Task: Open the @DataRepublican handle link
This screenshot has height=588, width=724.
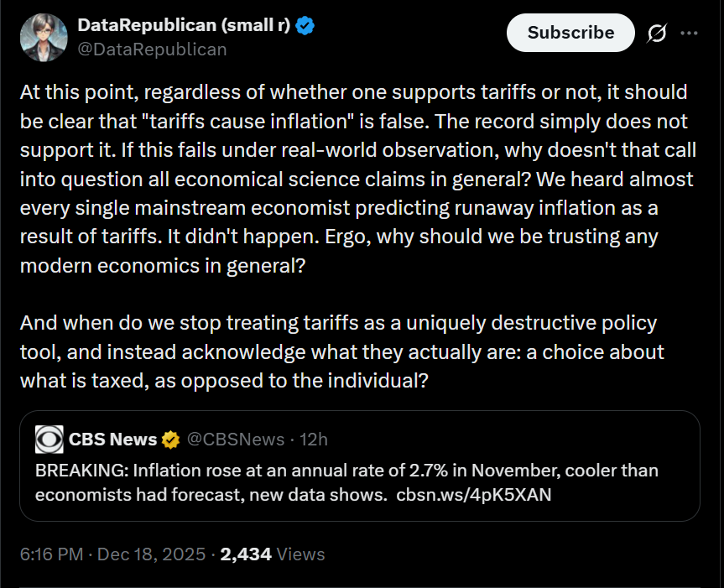Action: click(x=152, y=49)
